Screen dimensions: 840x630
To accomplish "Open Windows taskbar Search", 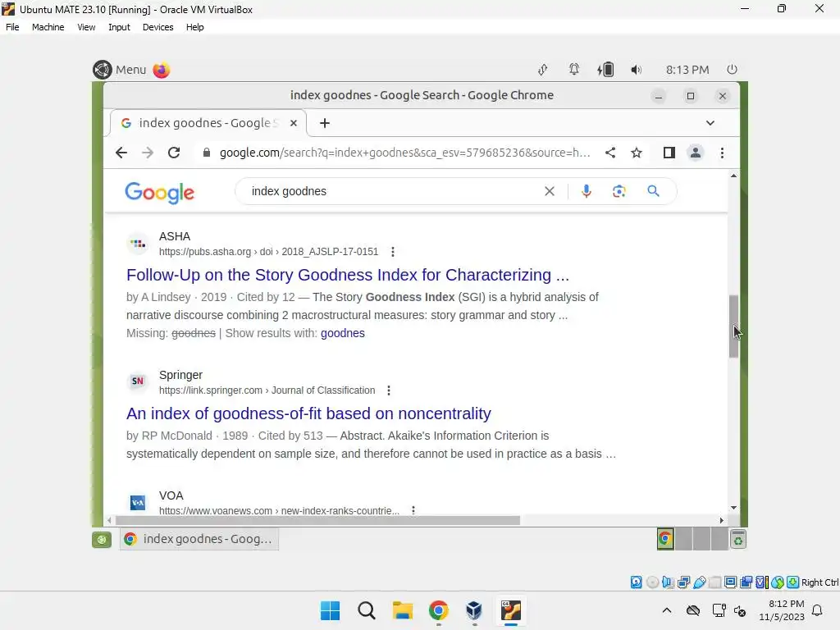I will click(x=367, y=610).
